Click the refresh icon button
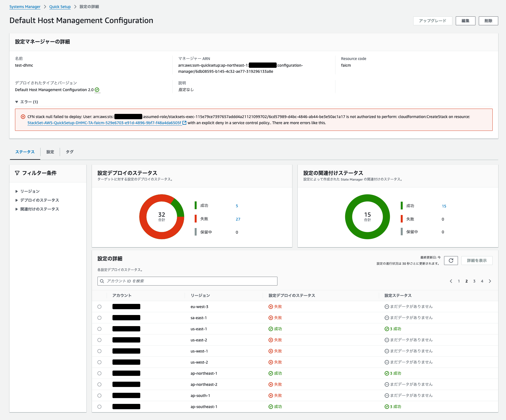The height and width of the screenshot is (420, 506). 451,261
